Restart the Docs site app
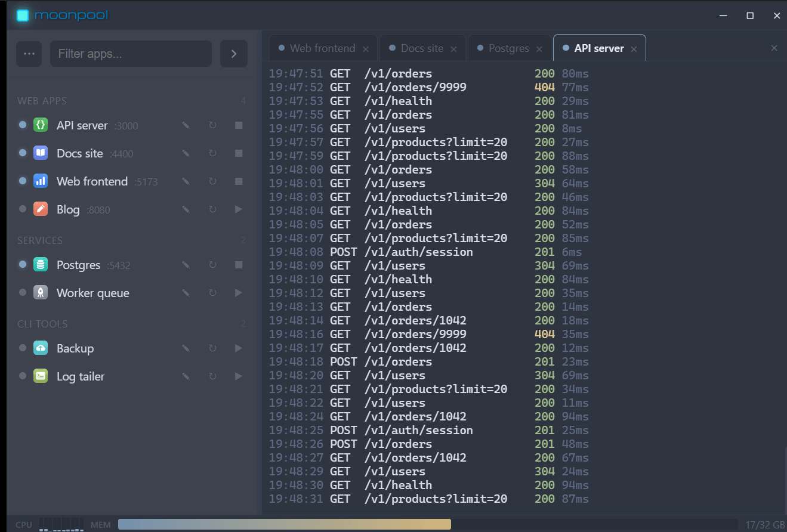Viewport: 787px width, 532px height. [212, 153]
